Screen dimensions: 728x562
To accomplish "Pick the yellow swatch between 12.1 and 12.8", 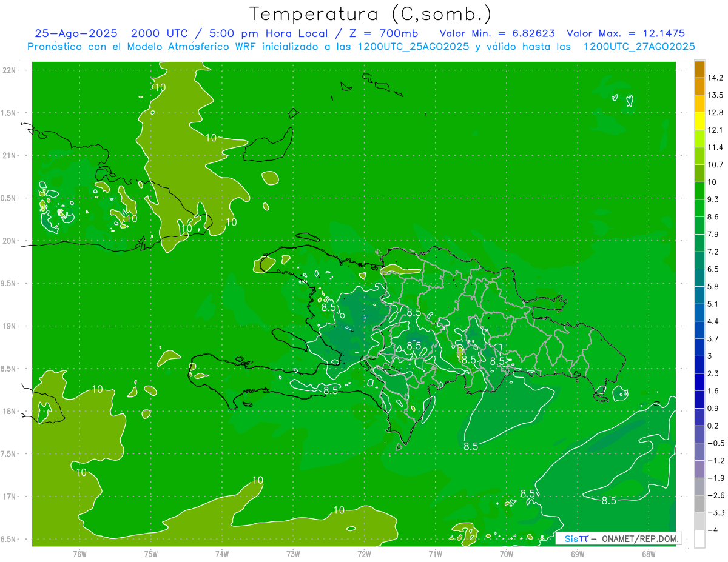I will [x=699, y=121].
